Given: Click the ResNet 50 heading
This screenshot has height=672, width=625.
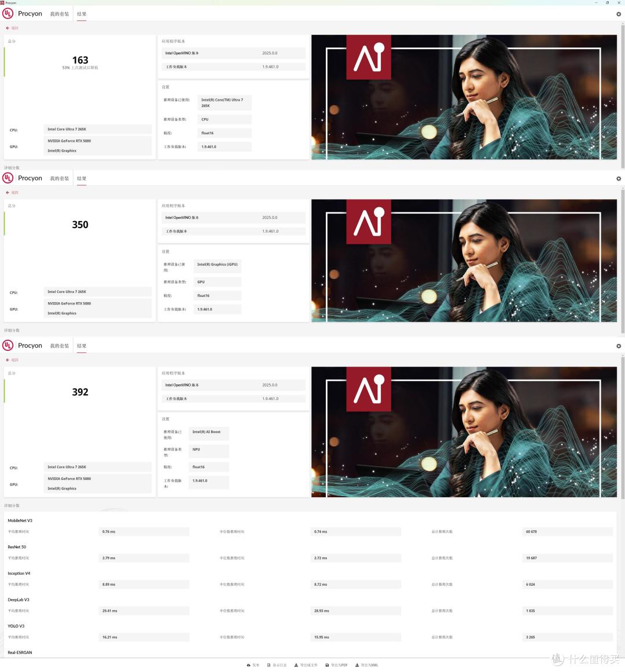Looking at the screenshot, I should (x=17, y=548).
